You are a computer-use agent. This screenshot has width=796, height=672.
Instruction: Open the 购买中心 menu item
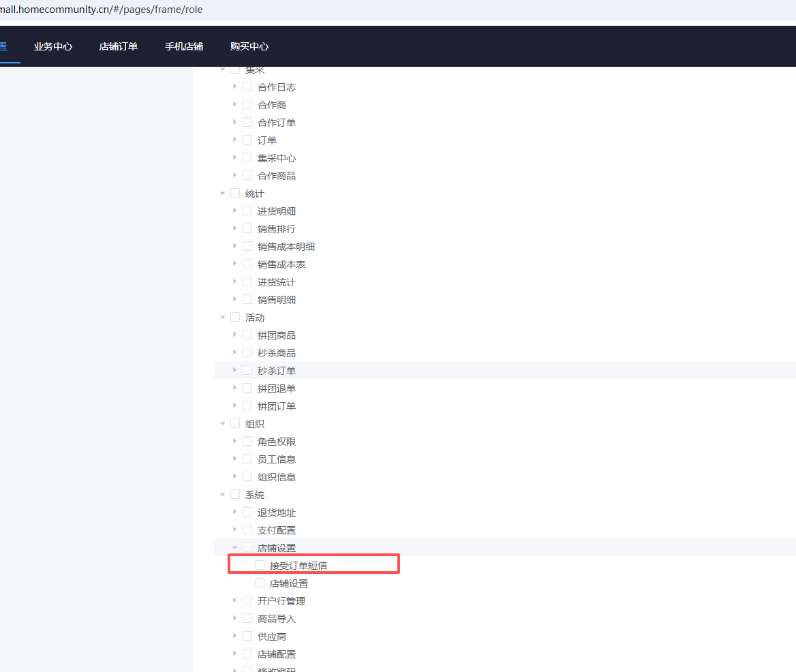[249, 46]
